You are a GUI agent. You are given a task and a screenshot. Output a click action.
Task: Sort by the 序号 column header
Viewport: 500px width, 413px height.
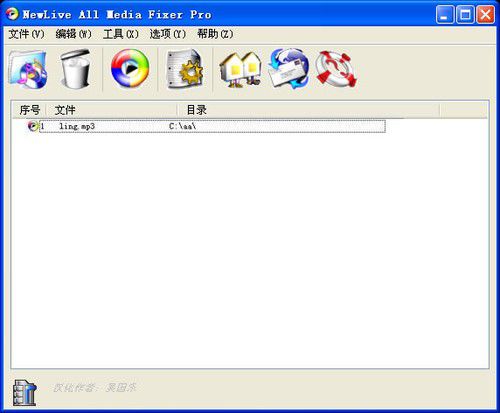29,110
